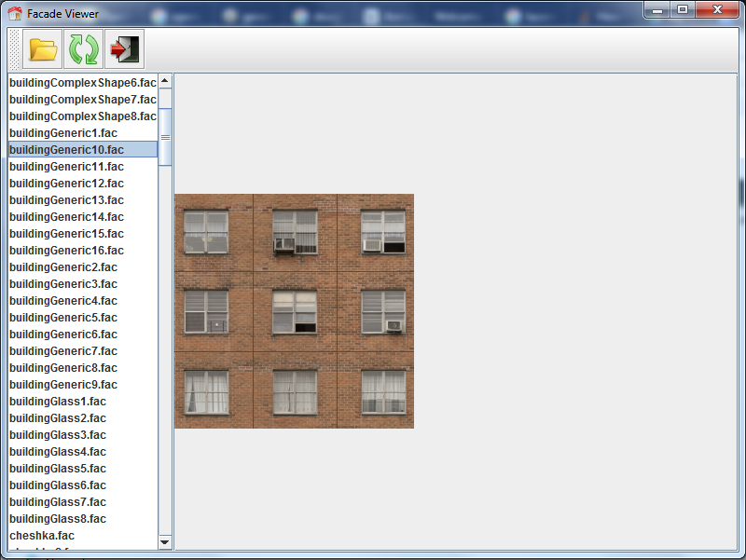The height and width of the screenshot is (560, 746).
Task: Select buildingGlass2.fac in the list
Action: 83,418
